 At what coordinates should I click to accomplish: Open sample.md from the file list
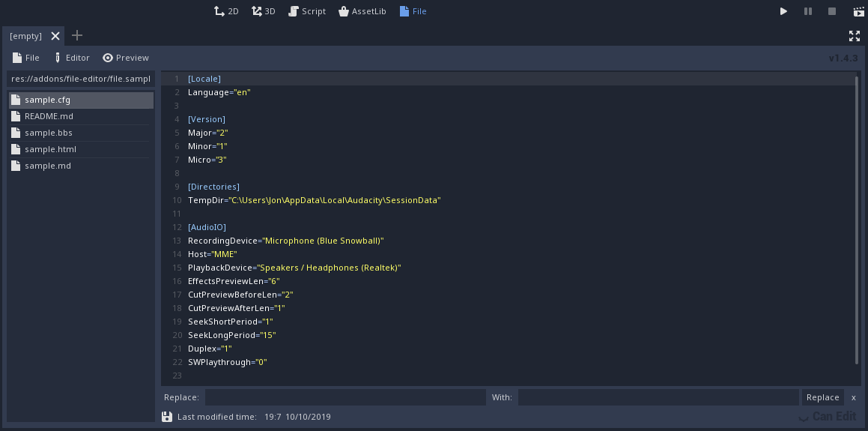tap(81, 166)
